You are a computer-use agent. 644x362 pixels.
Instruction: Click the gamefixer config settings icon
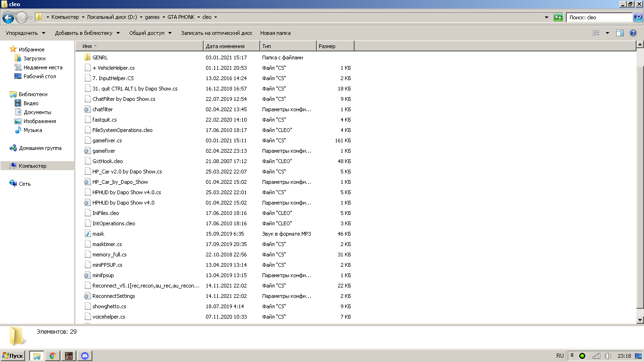(87, 151)
